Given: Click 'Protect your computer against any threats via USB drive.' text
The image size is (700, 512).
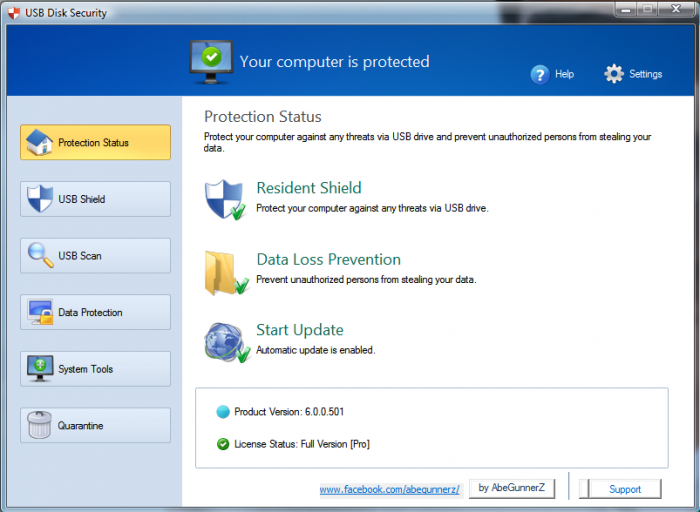Looking at the screenshot, I should tap(372, 208).
